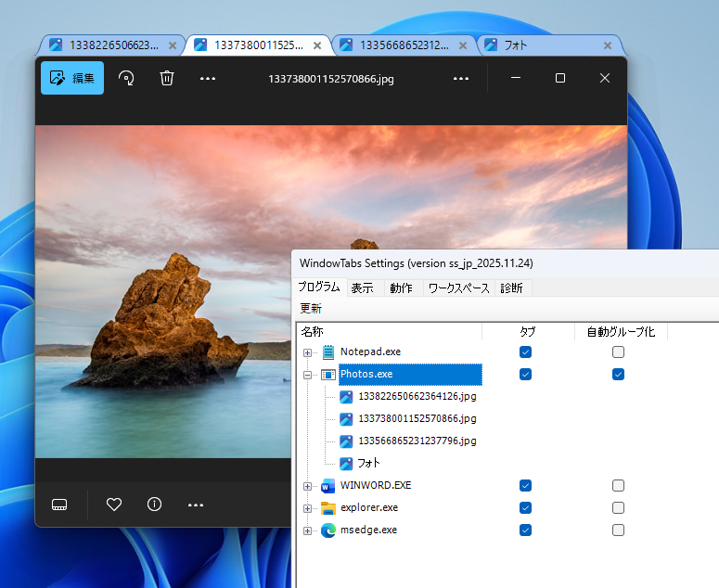Collapse the Photos.exe tree node
The image size is (719, 588).
(x=308, y=375)
